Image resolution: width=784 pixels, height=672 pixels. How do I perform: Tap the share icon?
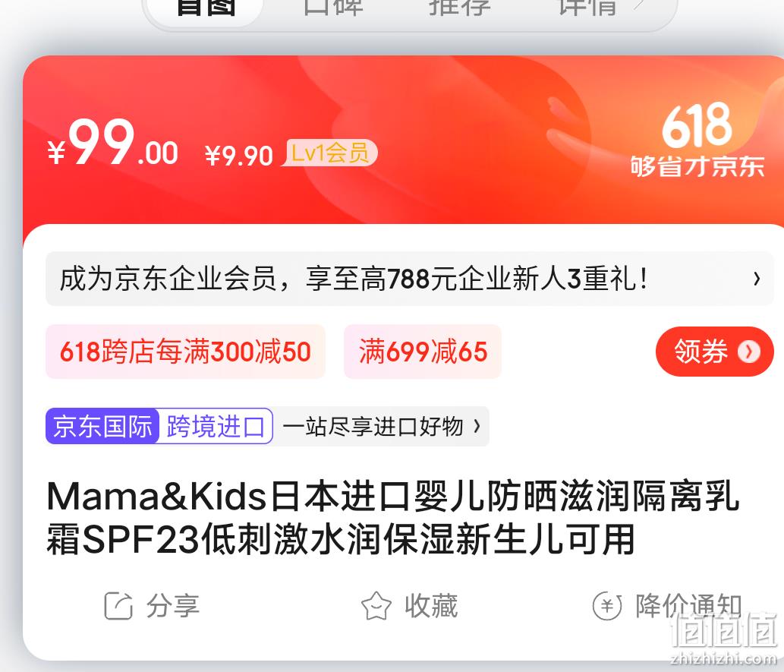tap(118, 606)
